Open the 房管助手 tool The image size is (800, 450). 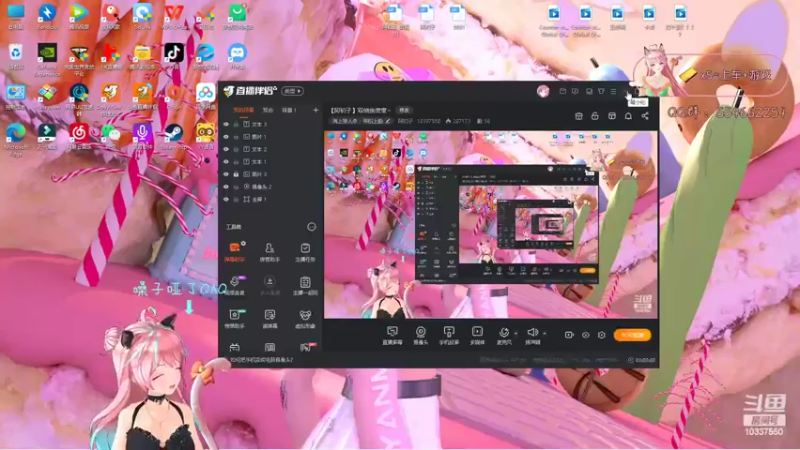[269, 252]
